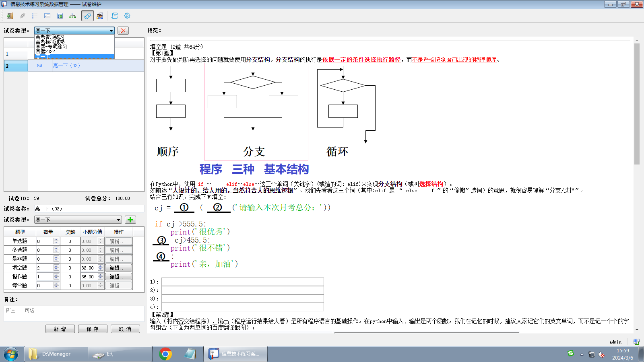Click the plug connection toolbar icon
Screen dimensions: 644x362
pyautogui.click(x=23, y=16)
